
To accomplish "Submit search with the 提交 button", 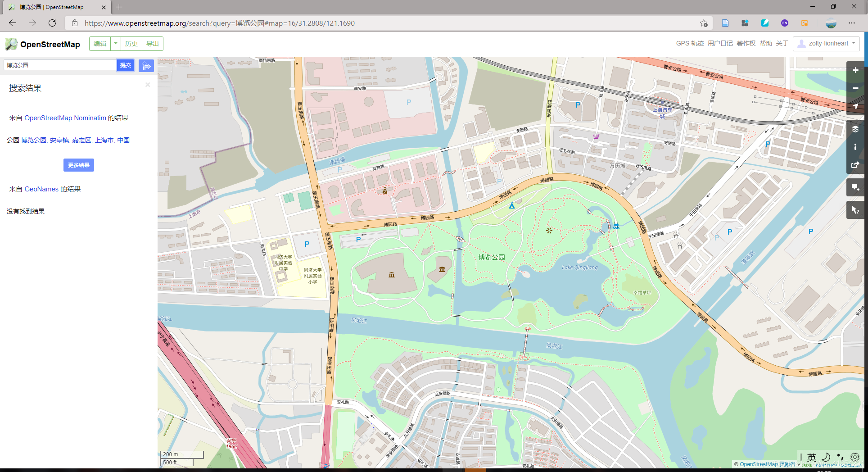I will (x=125, y=65).
